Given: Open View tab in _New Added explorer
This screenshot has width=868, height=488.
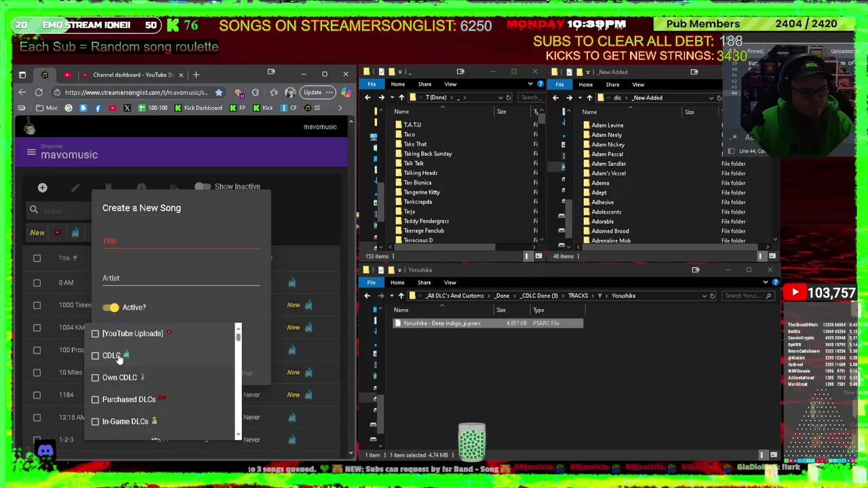Looking at the screenshot, I should coord(638,85).
